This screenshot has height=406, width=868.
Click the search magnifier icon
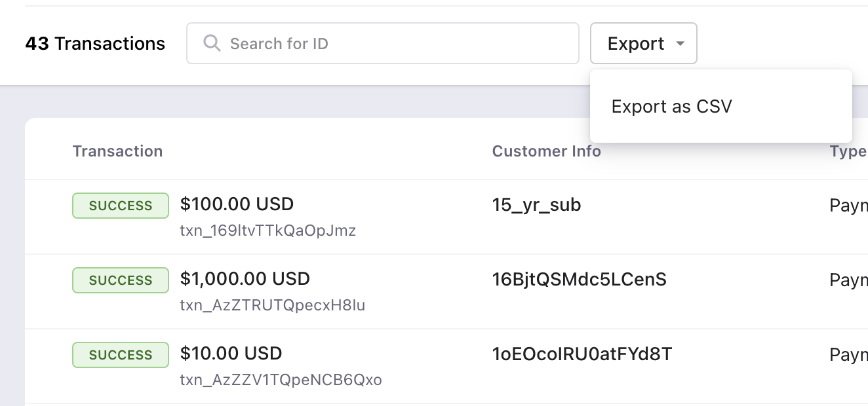212,43
